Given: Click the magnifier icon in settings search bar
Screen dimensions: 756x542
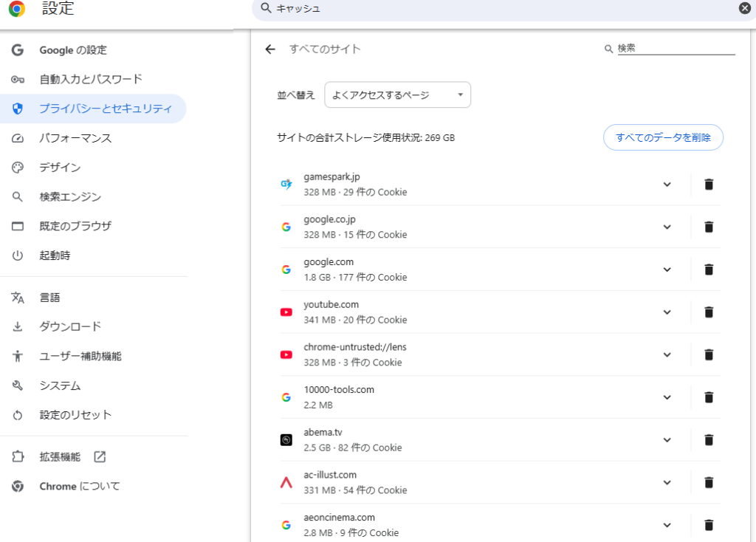Looking at the screenshot, I should (x=266, y=7).
